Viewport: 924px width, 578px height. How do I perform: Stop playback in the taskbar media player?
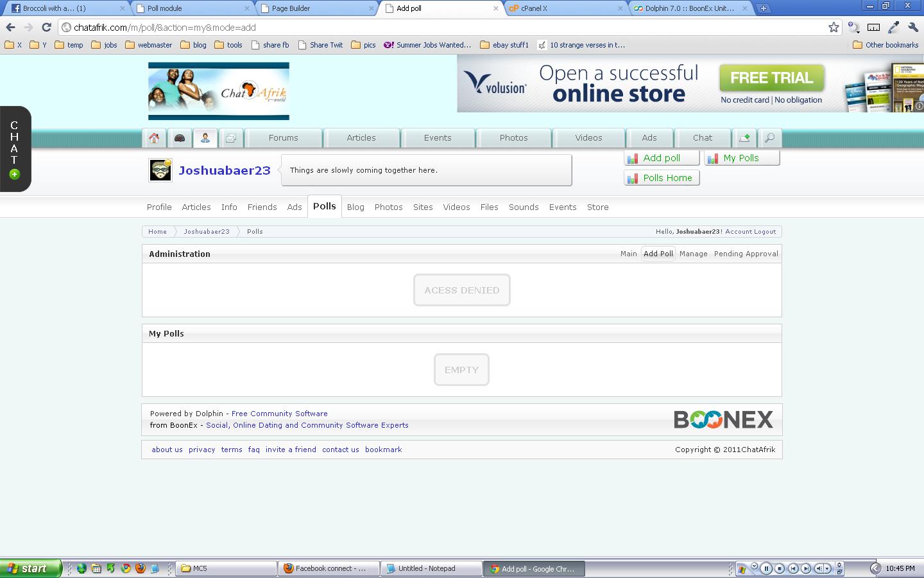[x=780, y=568]
